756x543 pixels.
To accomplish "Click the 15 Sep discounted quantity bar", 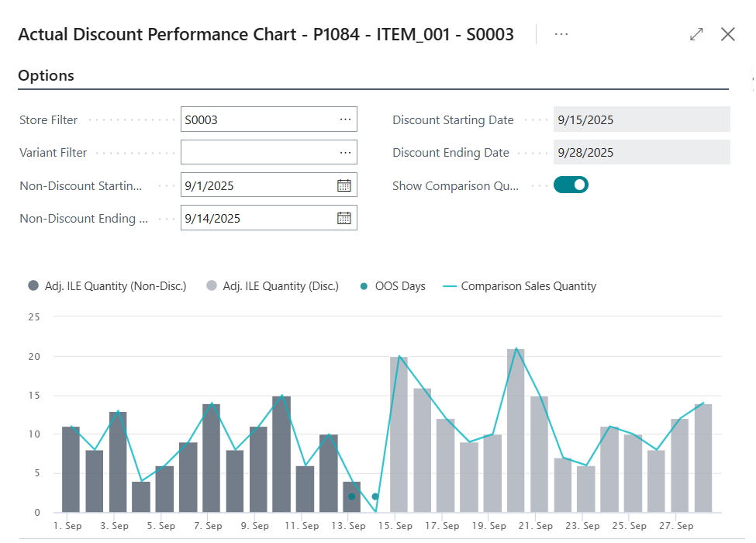I will [x=399, y=434].
